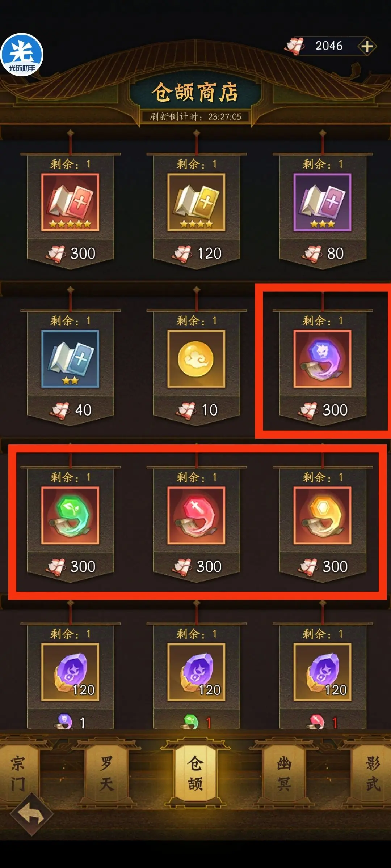Select the two-star blue book item
Image resolution: width=391 pixels, height=868 pixels.
pos(70,359)
